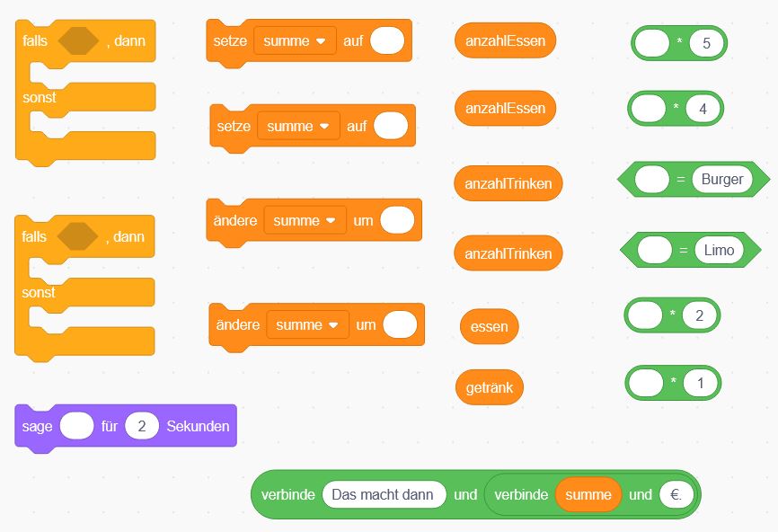Open summe dropdown in second setze block
The image size is (778, 532).
[298, 126]
